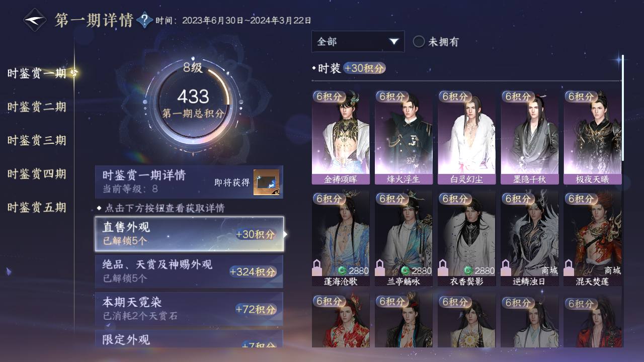The image size is (644, 362).
Task: Open the question mark help icon
Action: [144, 20]
